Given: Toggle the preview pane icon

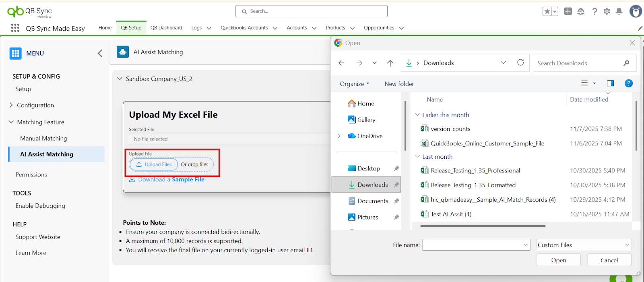Looking at the screenshot, I should coord(610,83).
